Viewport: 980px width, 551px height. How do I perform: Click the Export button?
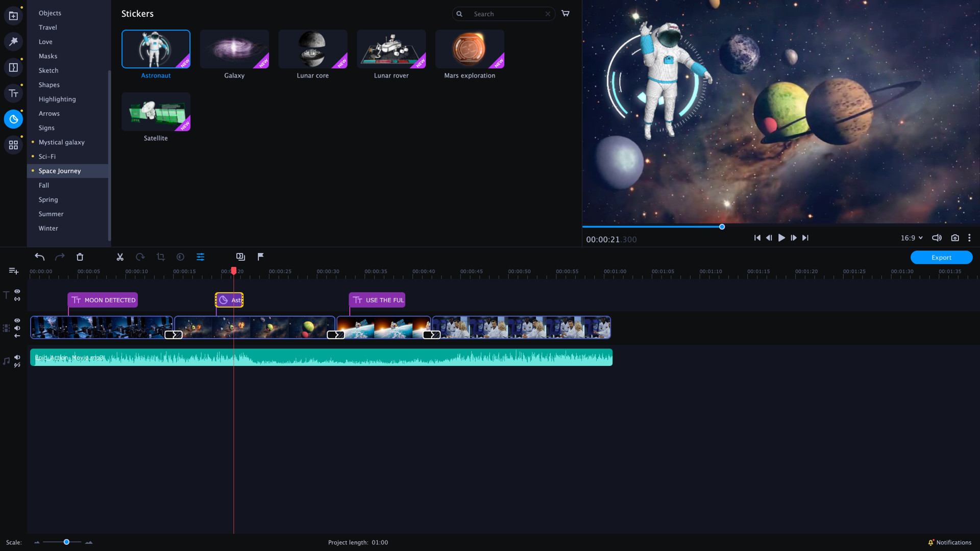click(941, 257)
